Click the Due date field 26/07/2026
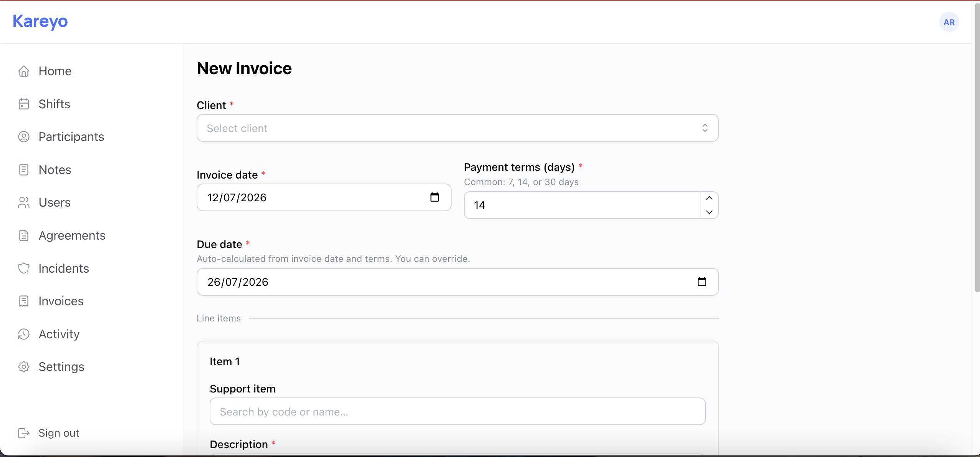 (457, 282)
